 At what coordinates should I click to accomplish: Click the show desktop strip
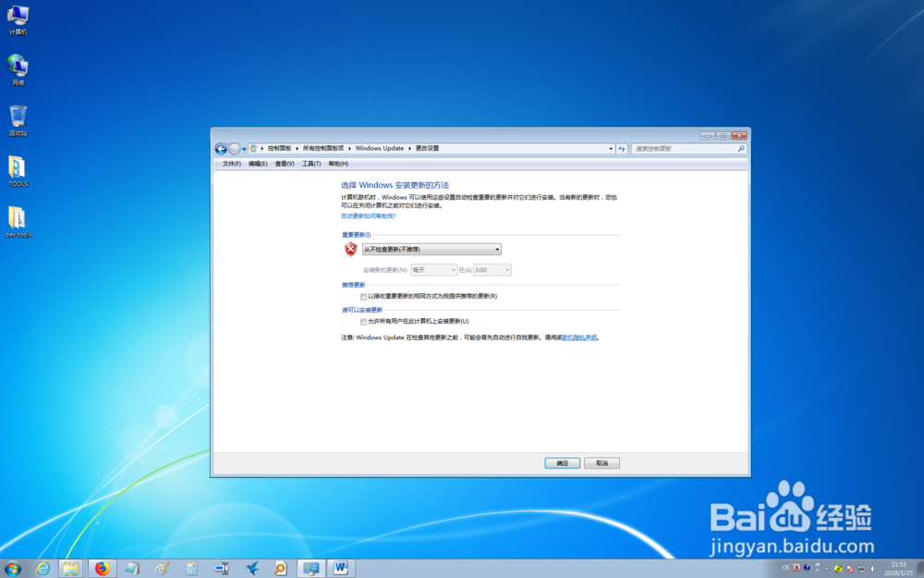click(920, 569)
